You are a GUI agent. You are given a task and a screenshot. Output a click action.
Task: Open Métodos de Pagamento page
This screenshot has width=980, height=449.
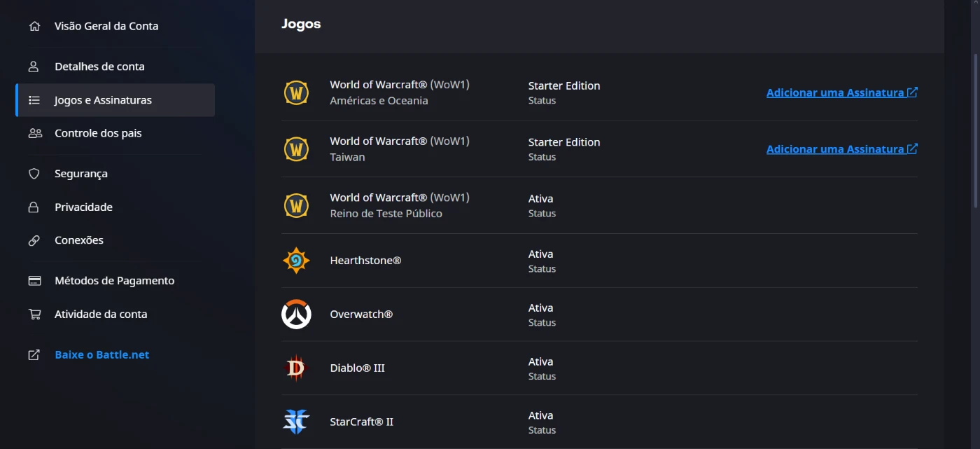click(114, 281)
